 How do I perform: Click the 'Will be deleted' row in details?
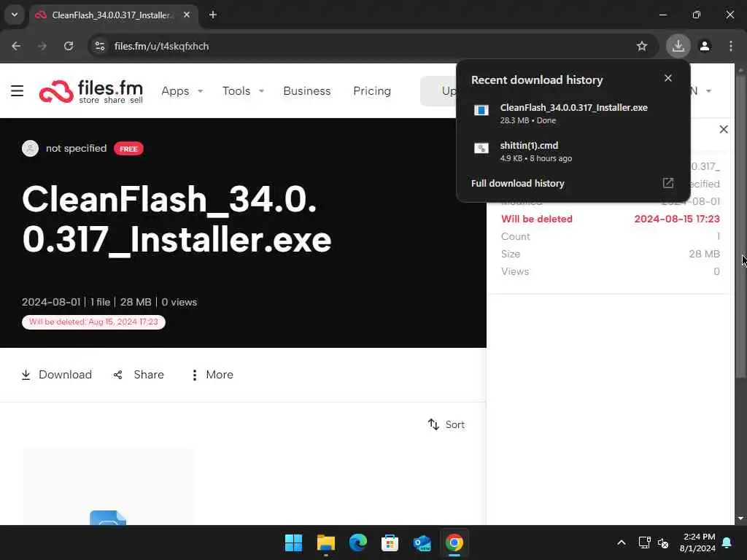[611, 219]
